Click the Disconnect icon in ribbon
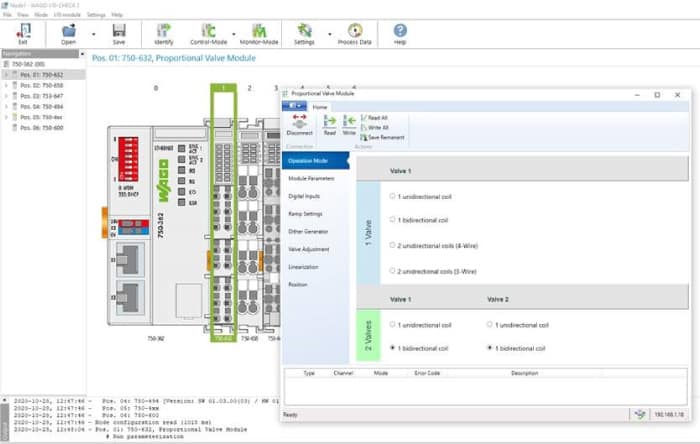Viewport: 700px width, 444px height. click(299, 123)
